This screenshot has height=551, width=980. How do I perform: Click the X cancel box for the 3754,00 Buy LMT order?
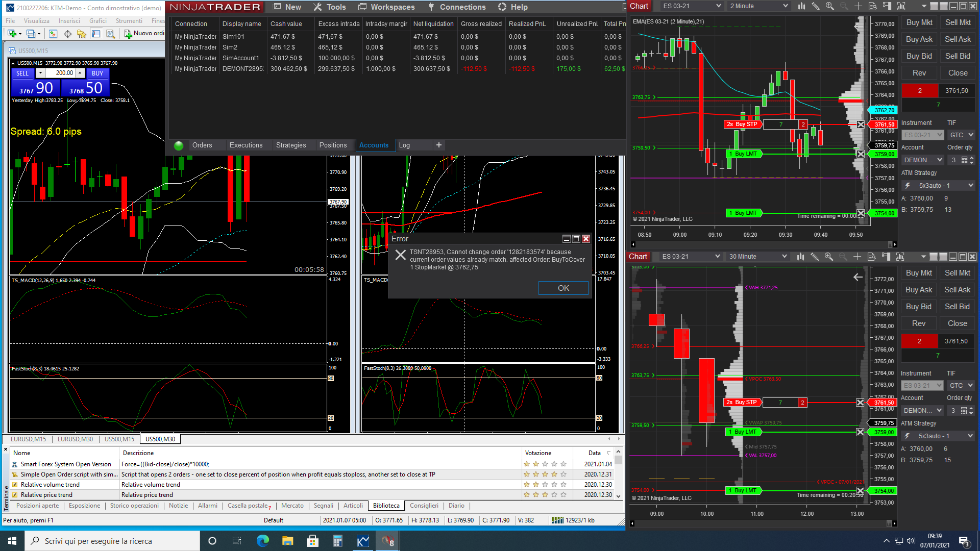pos(861,213)
